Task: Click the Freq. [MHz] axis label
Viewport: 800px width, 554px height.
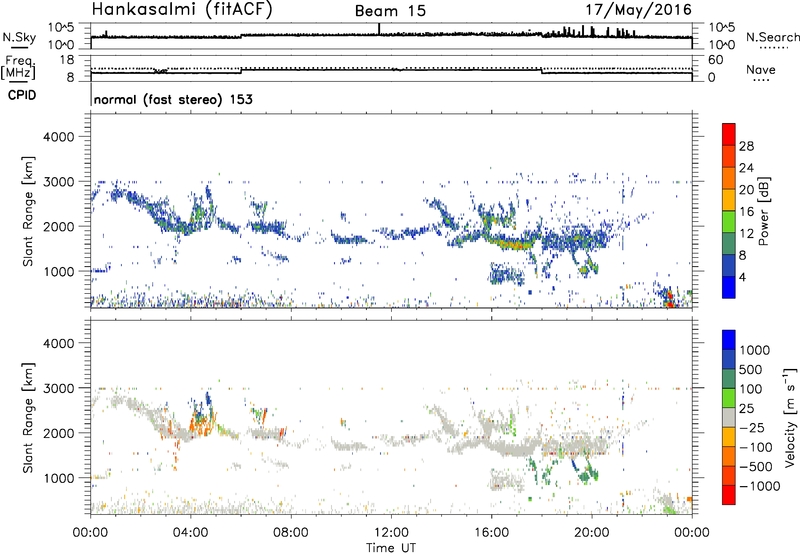Action: [x=18, y=67]
